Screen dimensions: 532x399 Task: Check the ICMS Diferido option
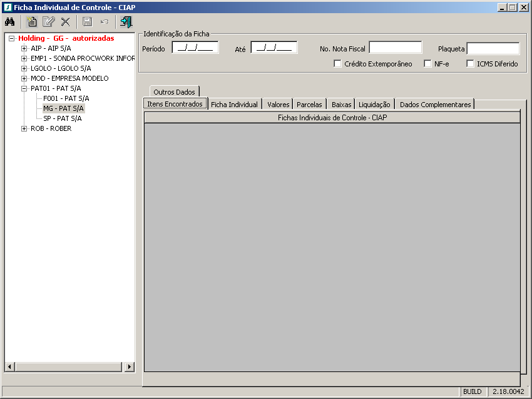[471, 64]
